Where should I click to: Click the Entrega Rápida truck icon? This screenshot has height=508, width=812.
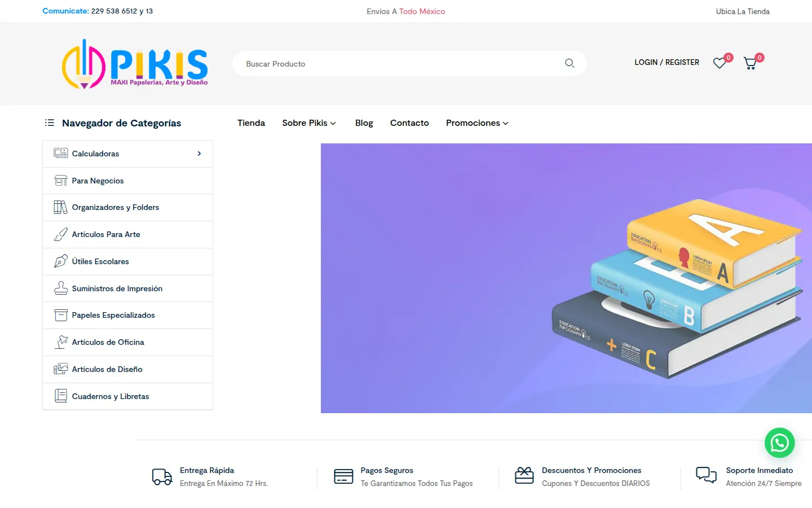[162, 477]
